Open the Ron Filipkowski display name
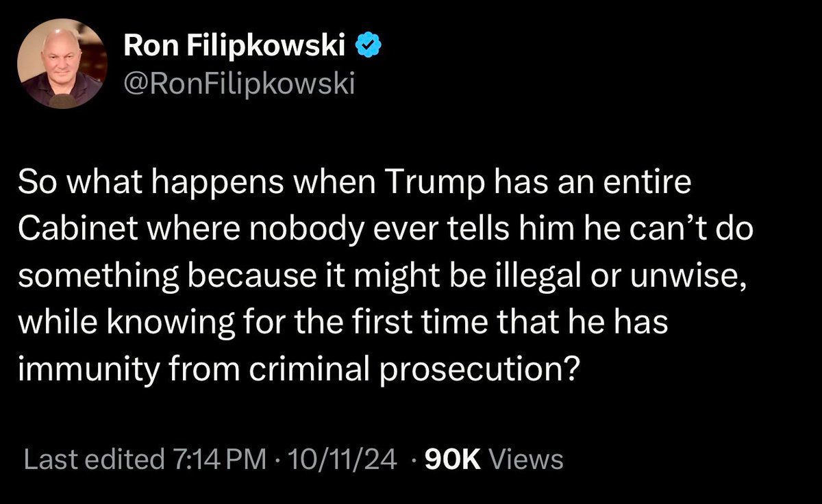Image resolution: width=822 pixels, height=504 pixels. (235, 47)
